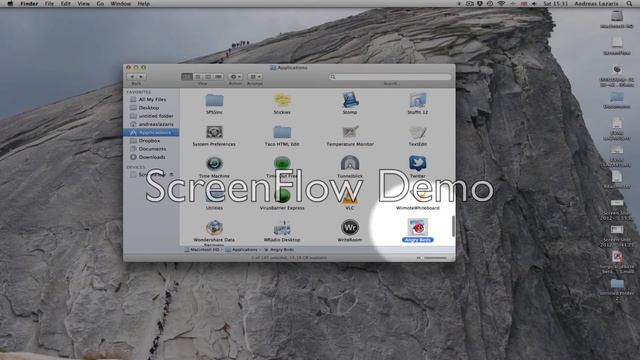Open the Arrange dropdown in toolbar
This screenshot has height=360, width=640.
tap(255, 77)
